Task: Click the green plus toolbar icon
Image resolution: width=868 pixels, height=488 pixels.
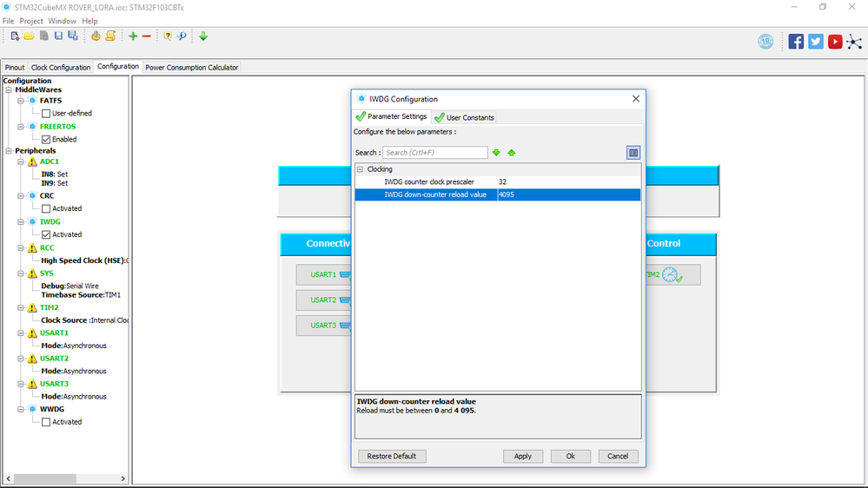Action: (x=133, y=36)
